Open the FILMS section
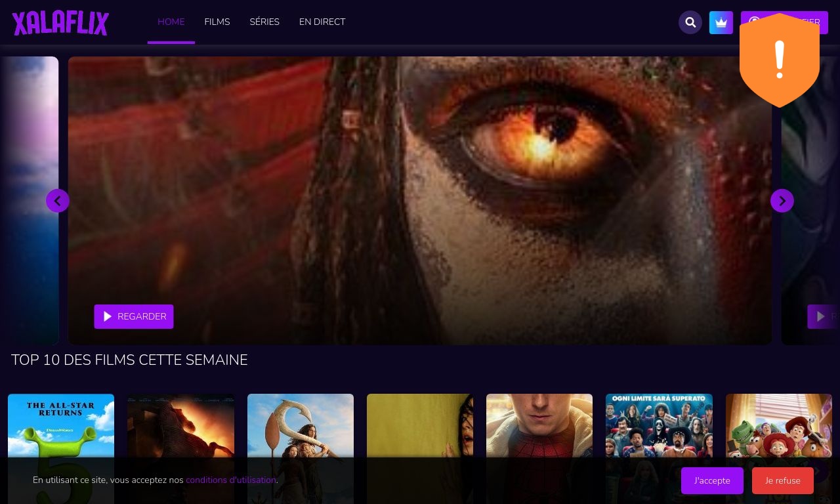The height and width of the screenshot is (504, 840). click(x=217, y=22)
